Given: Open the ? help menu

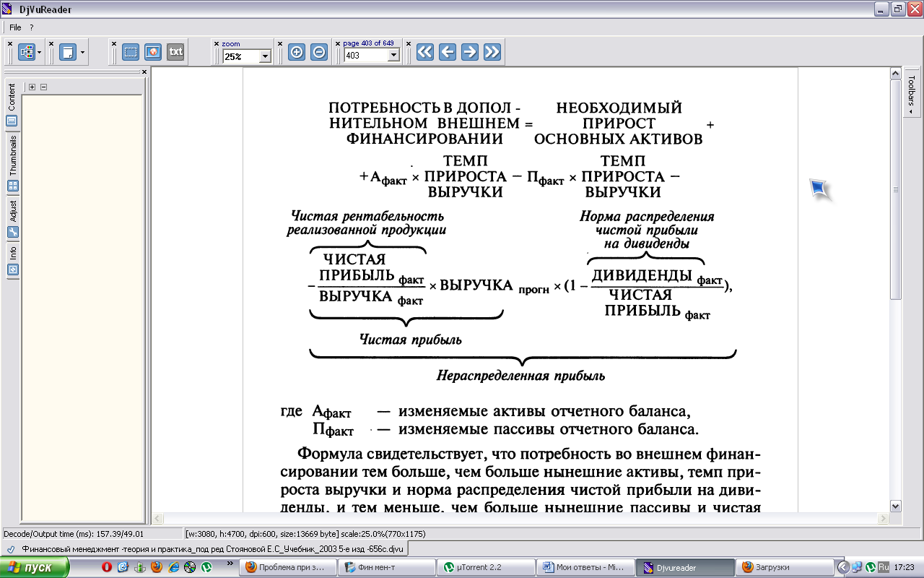Looking at the screenshot, I should coord(32,27).
